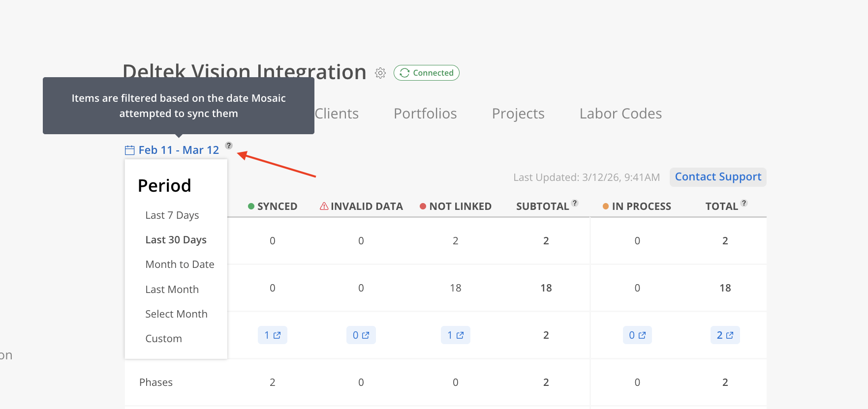Select Month to Date period
Screen dimensions: 868x409
tap(180, 264)
